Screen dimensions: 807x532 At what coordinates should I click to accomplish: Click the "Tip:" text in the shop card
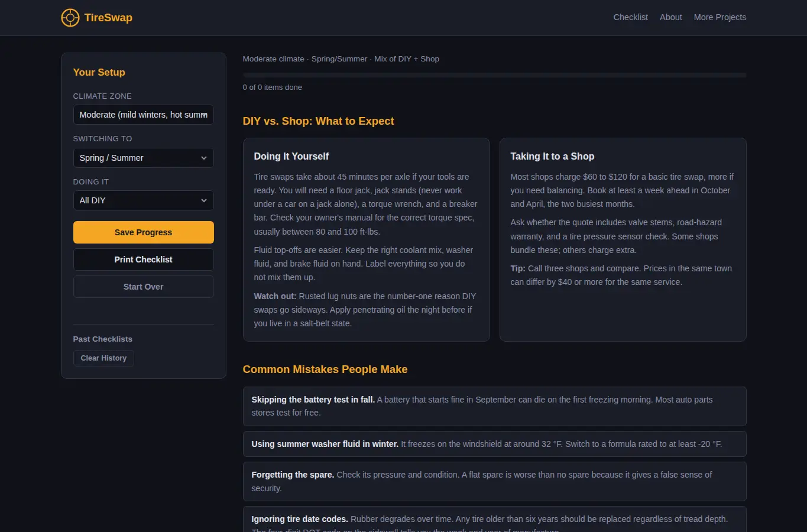coord(518,268)
